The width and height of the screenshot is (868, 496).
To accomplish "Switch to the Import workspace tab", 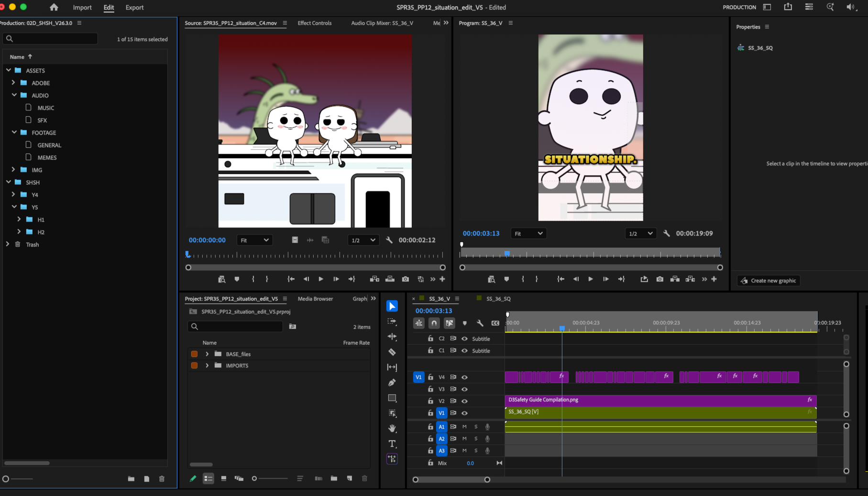I will (x=82, y=7).
